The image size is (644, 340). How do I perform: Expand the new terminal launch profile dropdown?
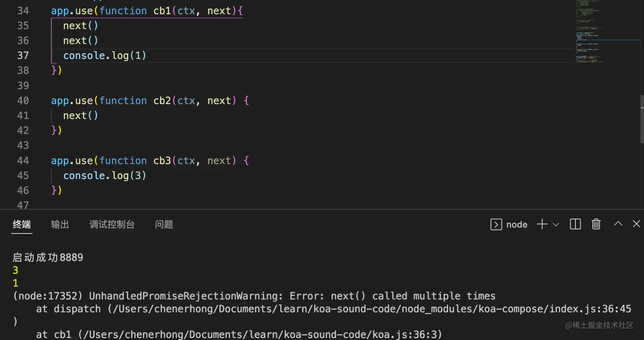coord(556,225)
